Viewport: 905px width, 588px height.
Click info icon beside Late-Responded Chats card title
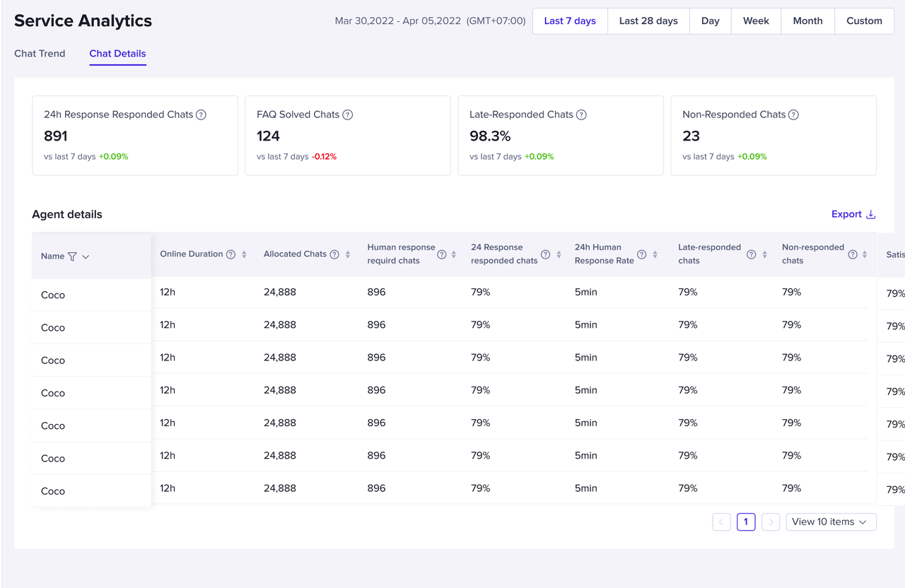[x=581, y=114]
